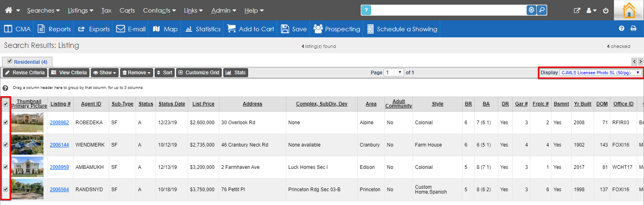Click the power logout icon
The height and width of the screenshot is (205, 644).
605,11
